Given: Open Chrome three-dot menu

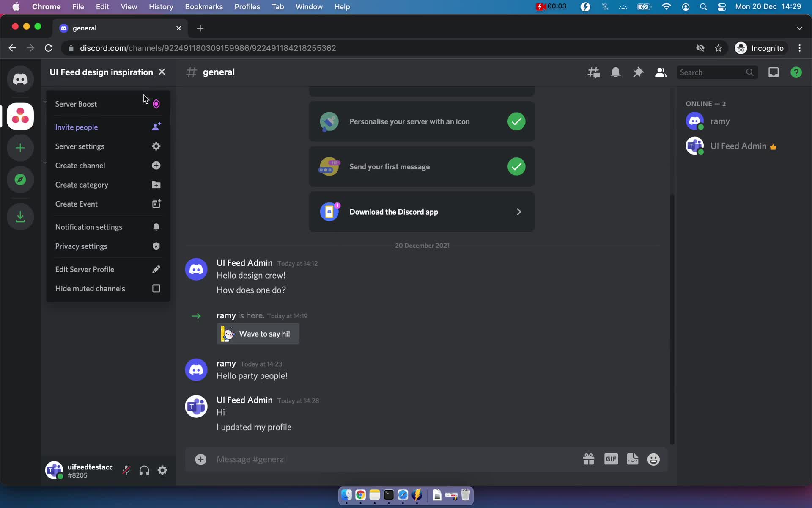Looking at the screenshot, I should (x=799, y=48).
